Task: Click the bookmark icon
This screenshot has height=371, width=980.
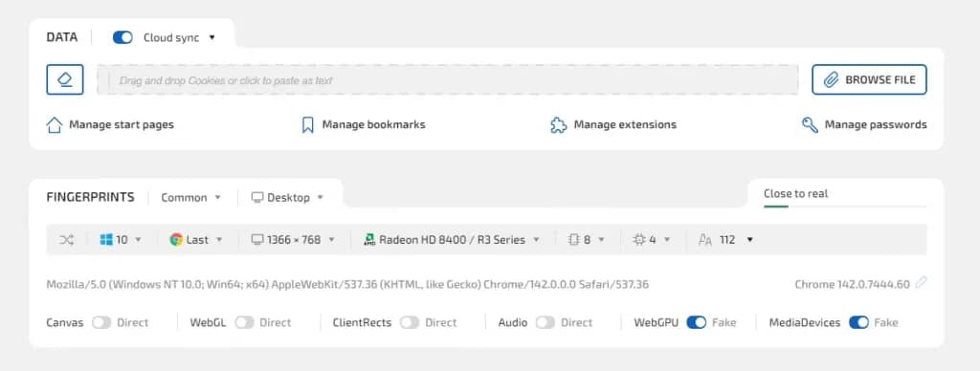Action: (307, 125)
